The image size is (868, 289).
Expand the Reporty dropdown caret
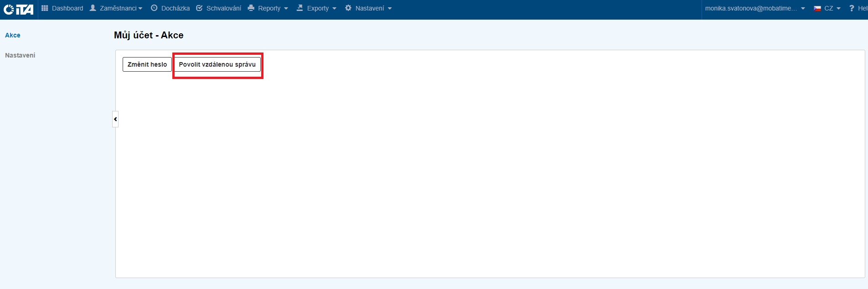pyautogui.click(x=286, y=9)
